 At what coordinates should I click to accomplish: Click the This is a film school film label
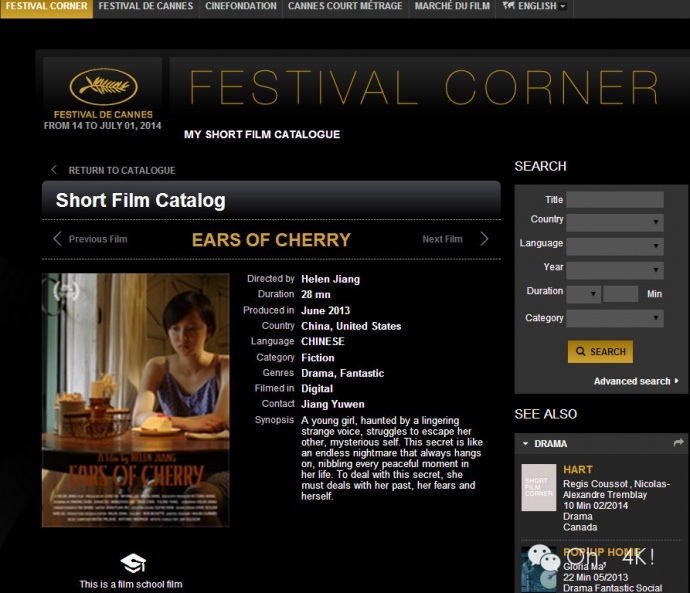(131, 584)
